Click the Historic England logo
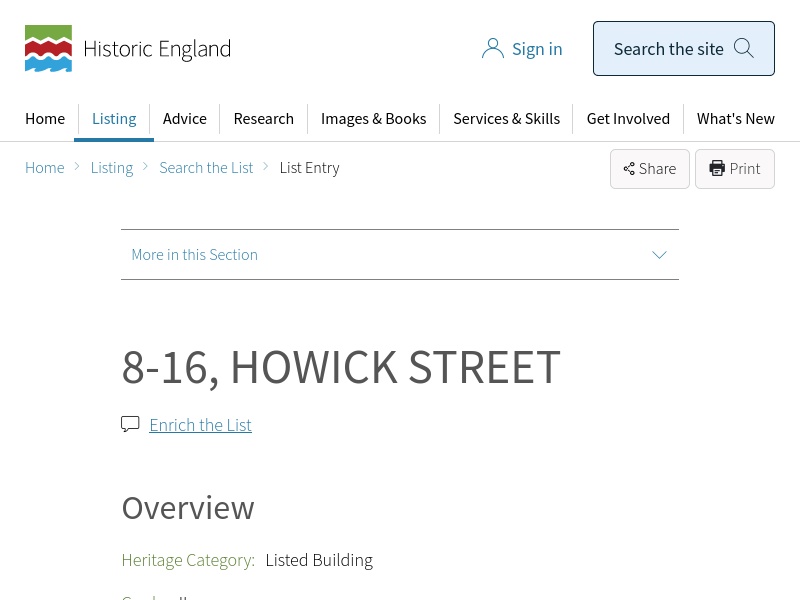 tap(127, 49)
